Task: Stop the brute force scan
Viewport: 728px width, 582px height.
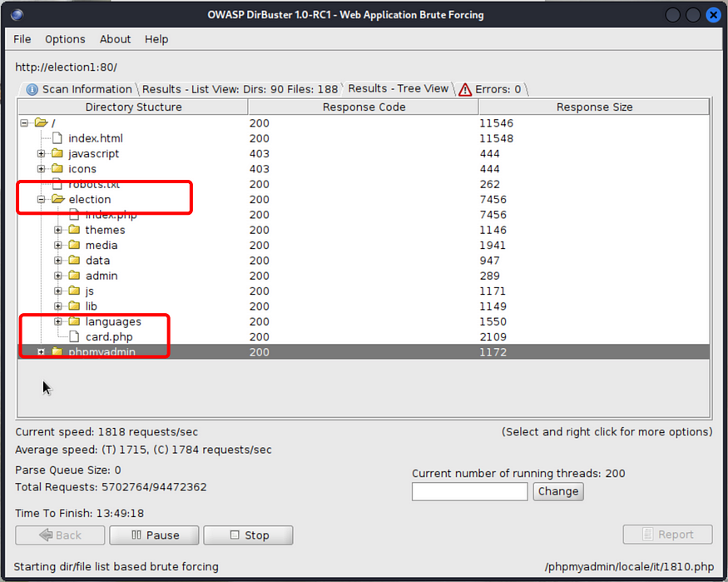Action: pos(249,535)
